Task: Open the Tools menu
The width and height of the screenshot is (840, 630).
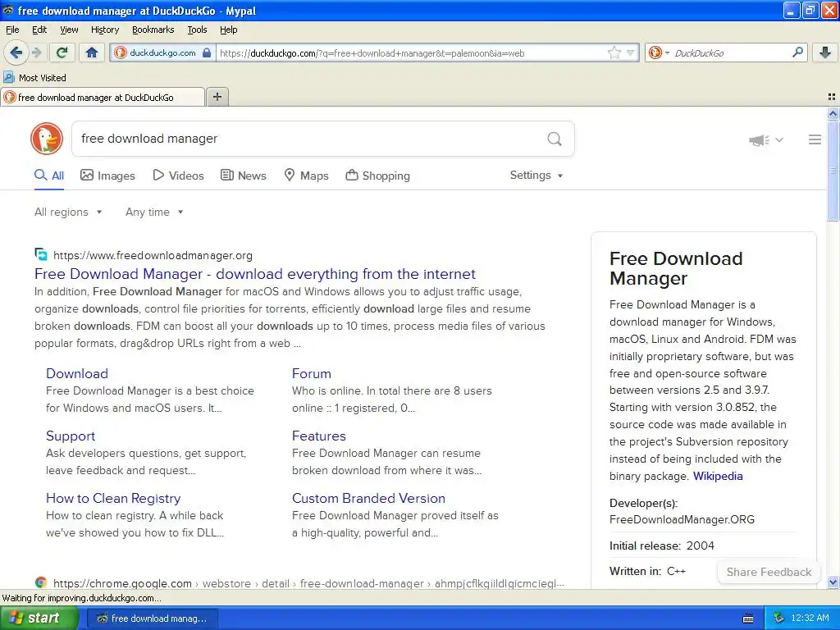Action: [x=197, y=30]
